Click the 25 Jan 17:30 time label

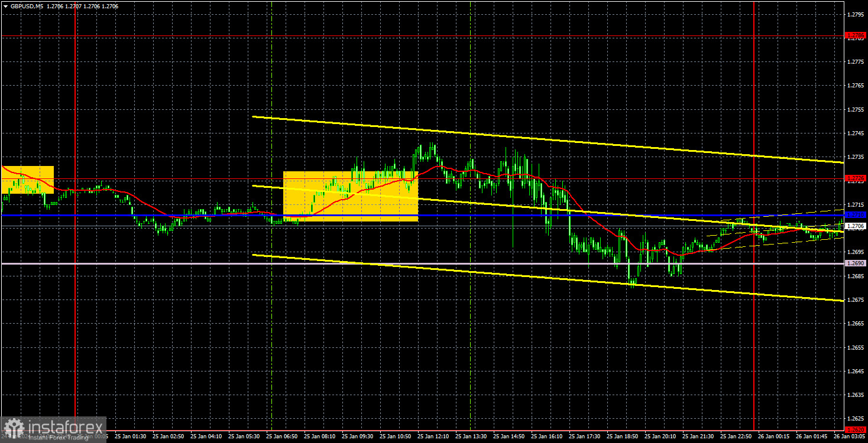(x=584, y=437)
